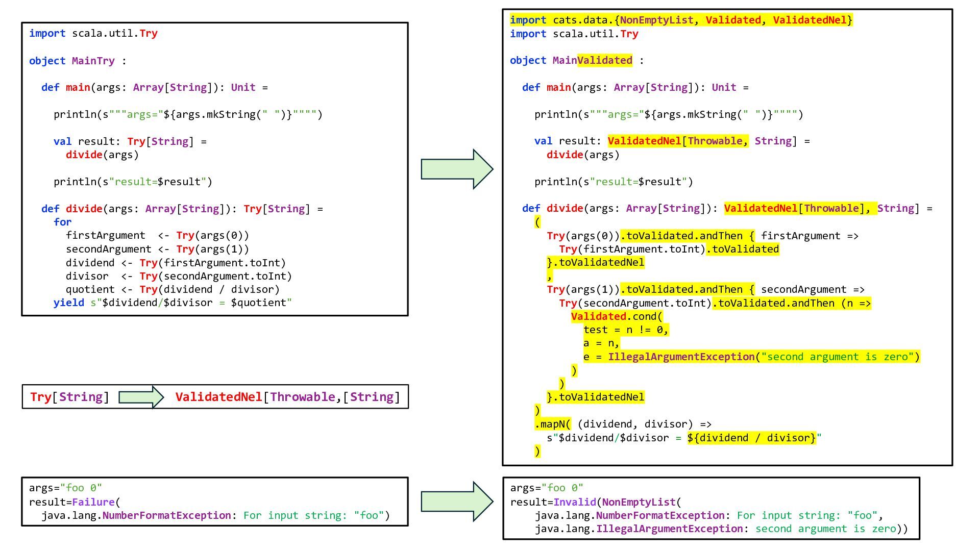The width and height of the screenshot is (980, 551).
Task: Click 'val result: Try[String] =' line
Action: (130, 141)
